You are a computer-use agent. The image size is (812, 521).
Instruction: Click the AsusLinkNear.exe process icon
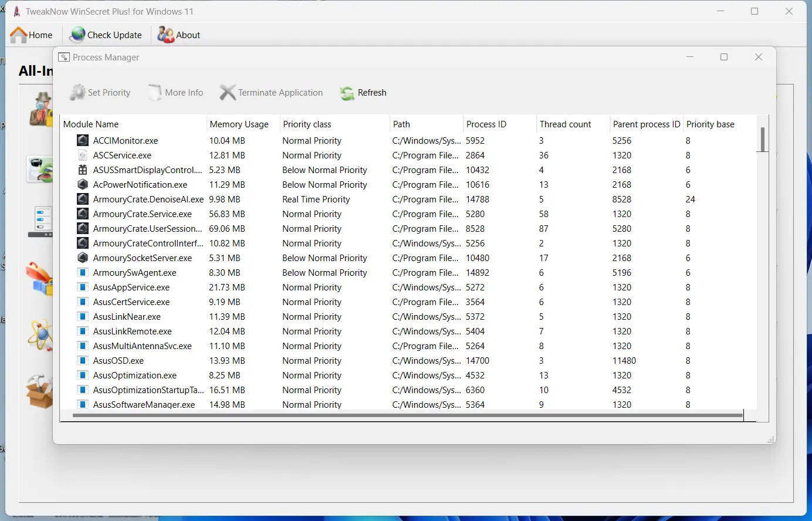(x=83, y=316)
